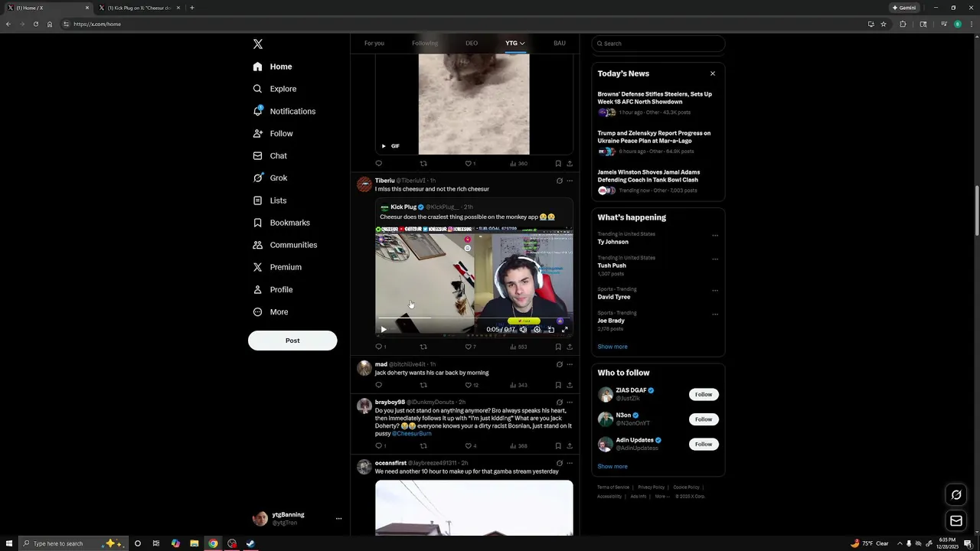Screen dimensions: 980x551
Task: Switch to the BAU tab
Action: pyautogui.click(x=560, y=44)
